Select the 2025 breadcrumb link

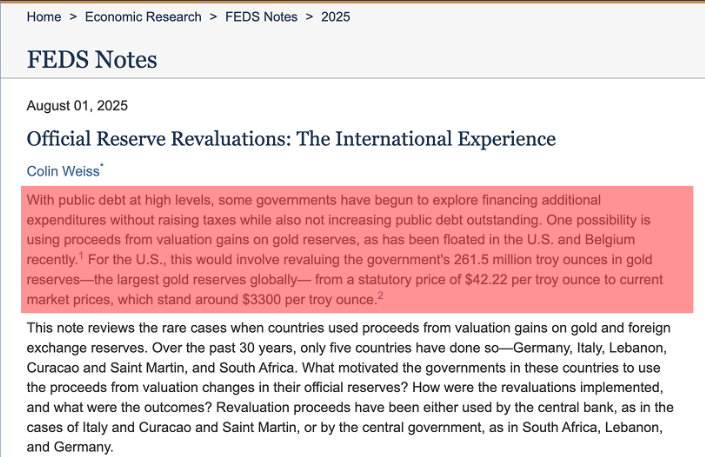point(337,17)
